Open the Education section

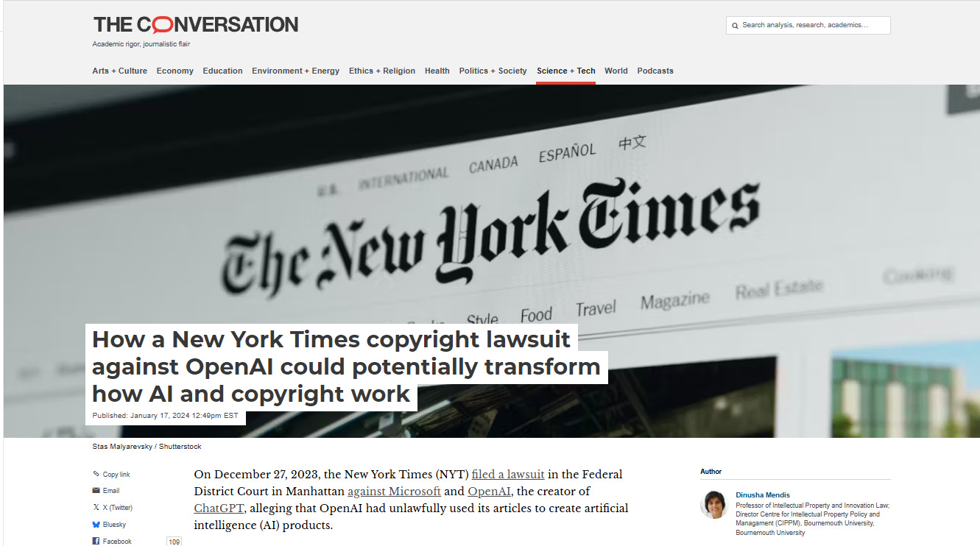pyautogui.click(x=222, y=71)
